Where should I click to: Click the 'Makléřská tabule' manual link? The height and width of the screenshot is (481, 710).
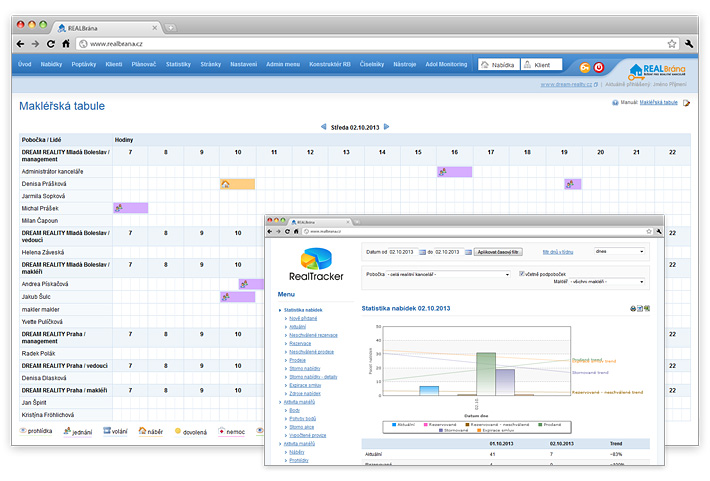click(x=658, y=102)
